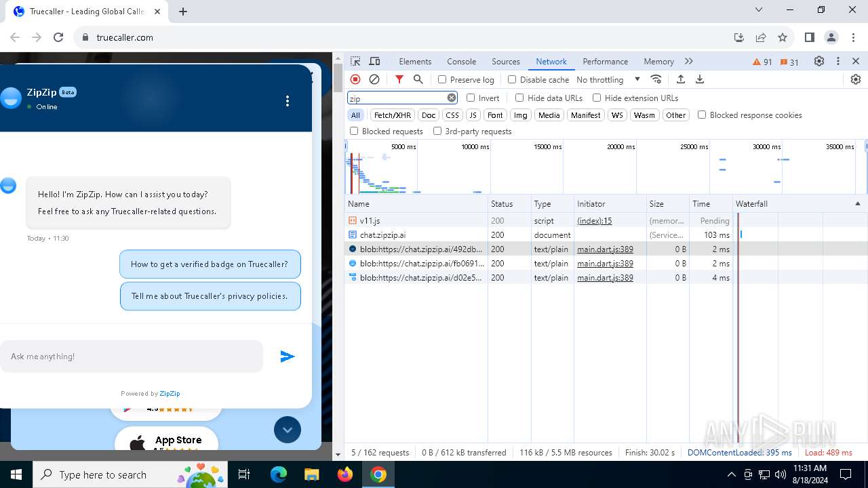Viewport: 868px width, 488px height.
Task: Open ZipZip chat options menu
Action: pos(288,101)
